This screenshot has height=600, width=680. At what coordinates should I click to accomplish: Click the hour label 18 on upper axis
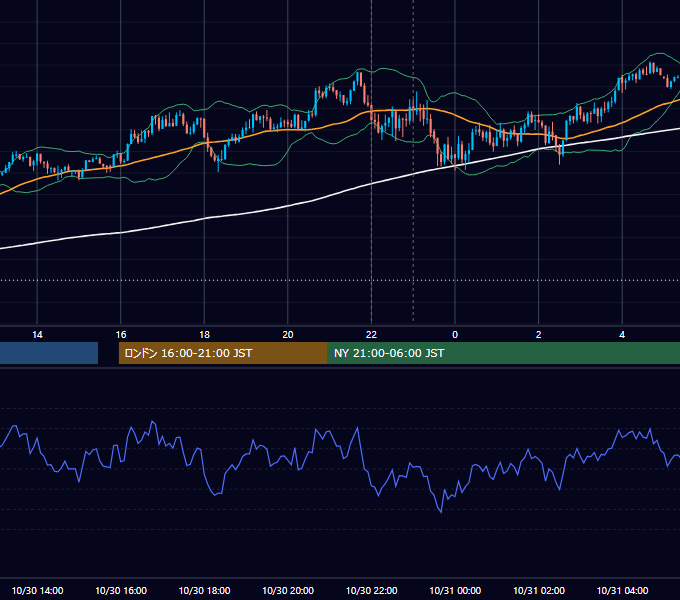pyautogui.click(x=204, y=335)
